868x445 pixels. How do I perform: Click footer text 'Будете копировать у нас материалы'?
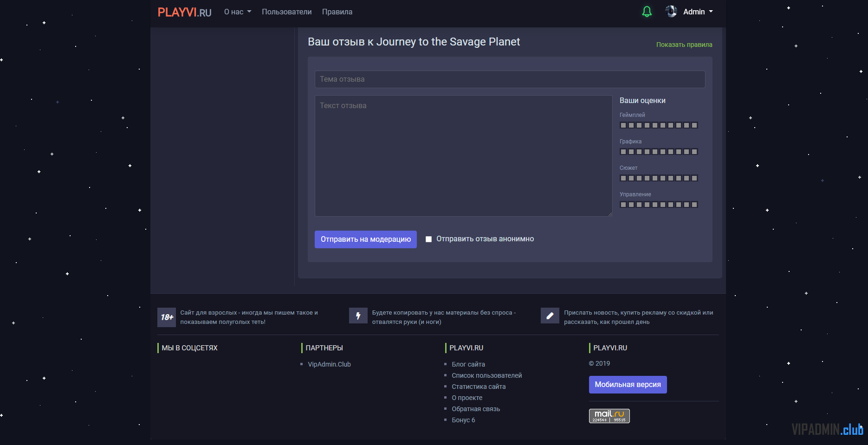click(x=444, y=317)
